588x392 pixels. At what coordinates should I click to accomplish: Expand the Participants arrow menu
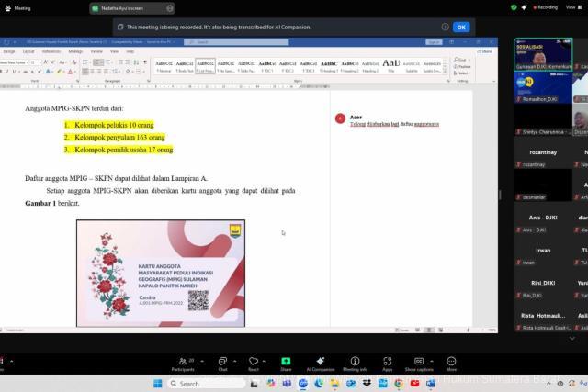tap(201, 359)
